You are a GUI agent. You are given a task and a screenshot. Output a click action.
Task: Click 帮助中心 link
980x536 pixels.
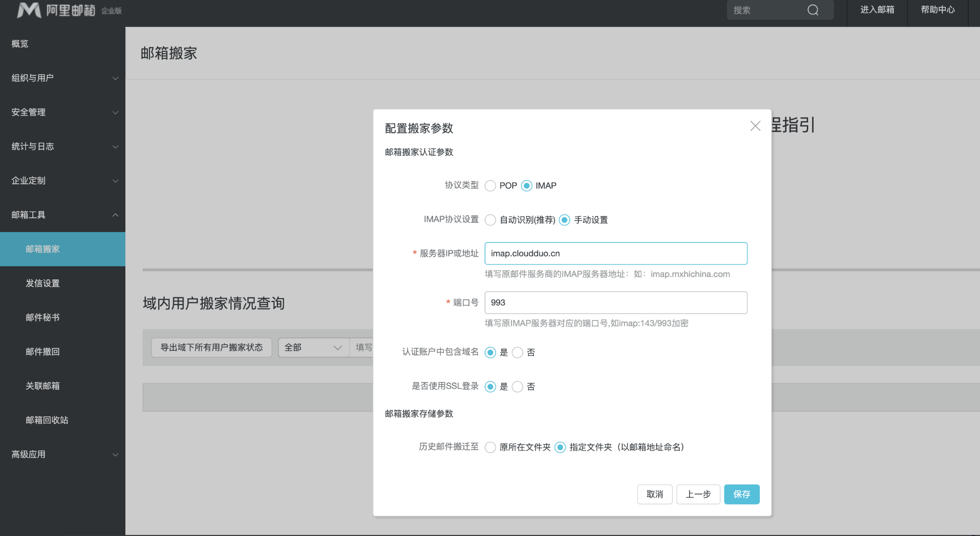(x=938, y=10)
